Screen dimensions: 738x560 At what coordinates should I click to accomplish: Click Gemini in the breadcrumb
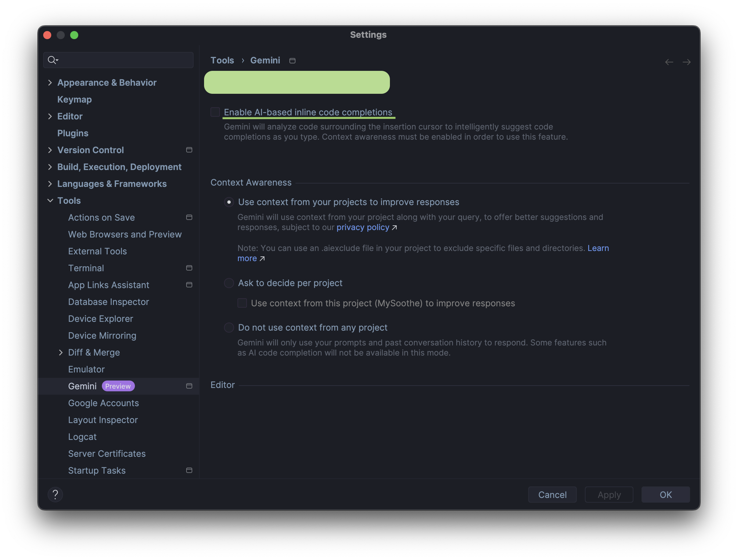(x=265, y=60)
